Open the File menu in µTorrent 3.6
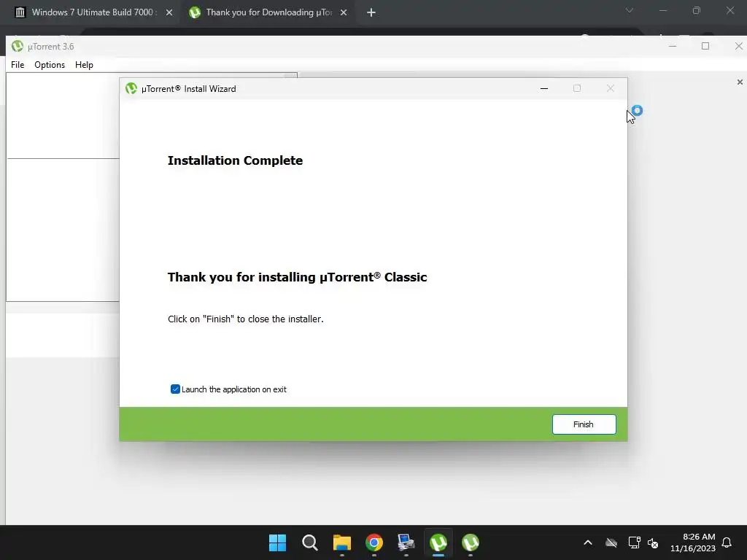Screen dimensions: 747x560 coord(18,65)
